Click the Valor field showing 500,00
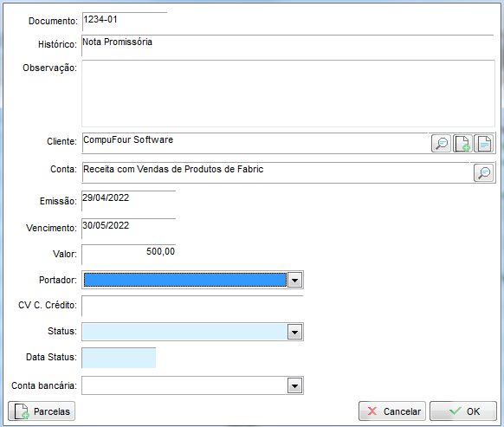This screenshot has width=504, height=427. click(128, 255)
